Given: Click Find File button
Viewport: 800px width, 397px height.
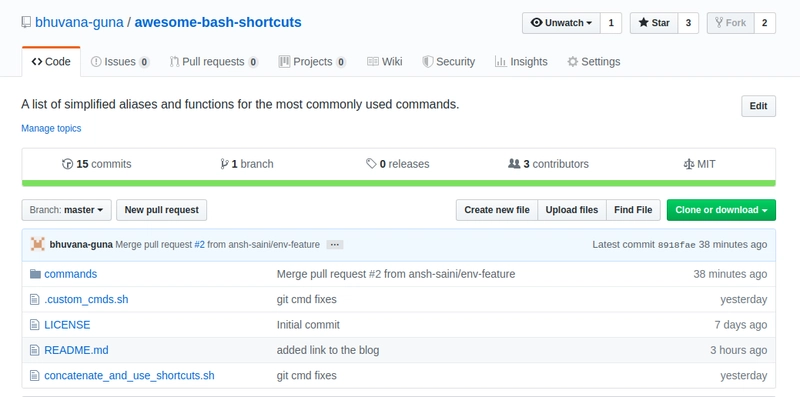Looking at the screenshot, I should click(x=633, y=210).
